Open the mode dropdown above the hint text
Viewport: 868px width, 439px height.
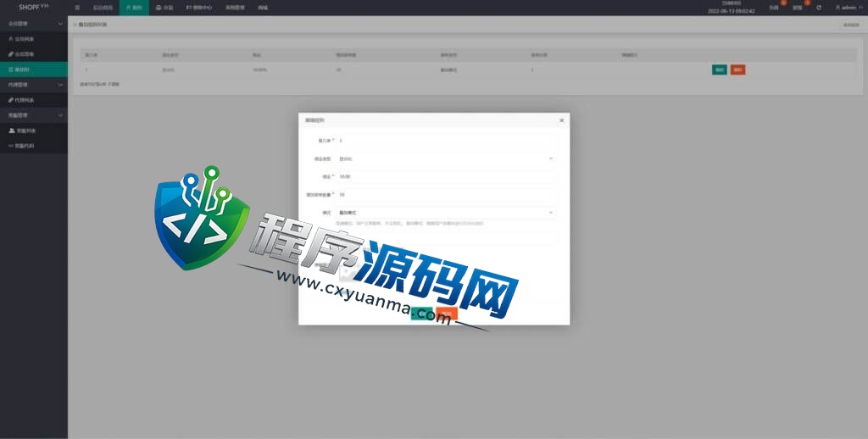[x=446, y=213]
